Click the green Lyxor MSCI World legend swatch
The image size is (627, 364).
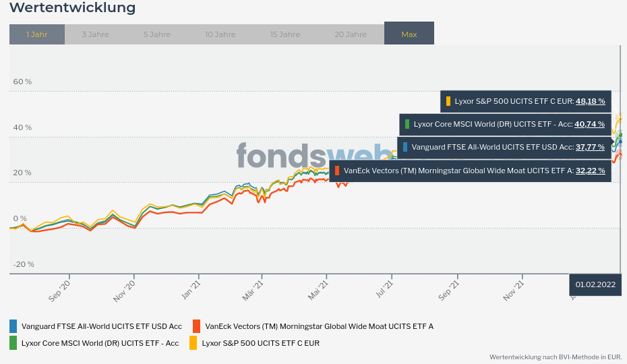click(x=13, y=343)
